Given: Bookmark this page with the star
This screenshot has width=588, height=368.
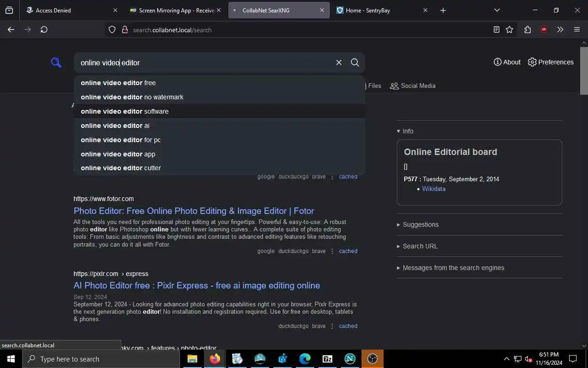Looking at the screenshot, I should click(x=509, y=29).
